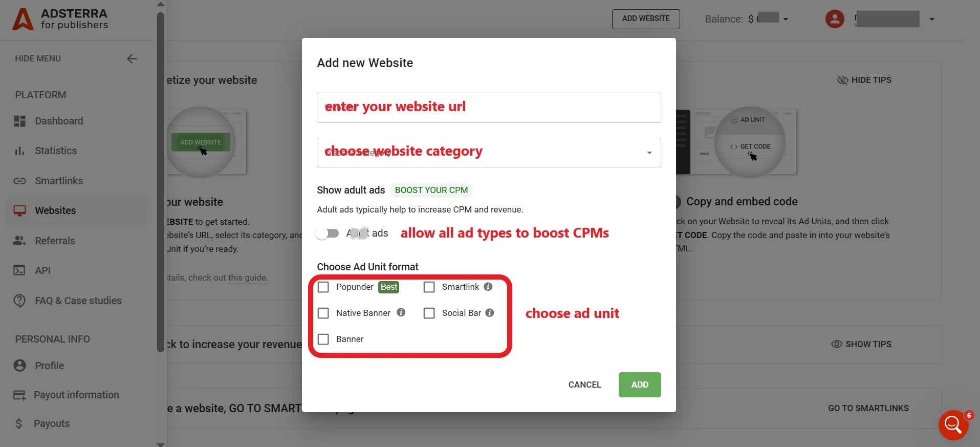Select Websites in the sidebar

pos(55,210)
